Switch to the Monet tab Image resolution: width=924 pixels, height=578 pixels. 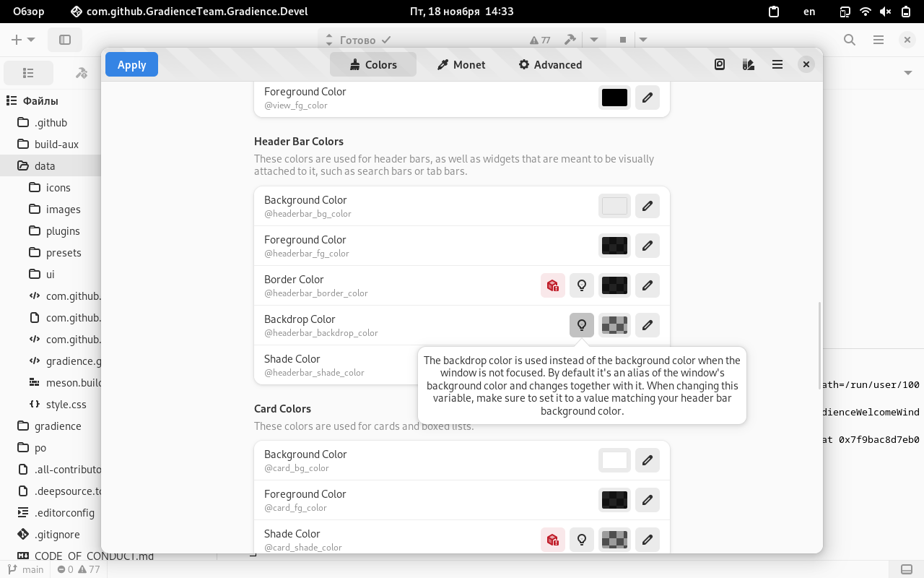[461, 64]
